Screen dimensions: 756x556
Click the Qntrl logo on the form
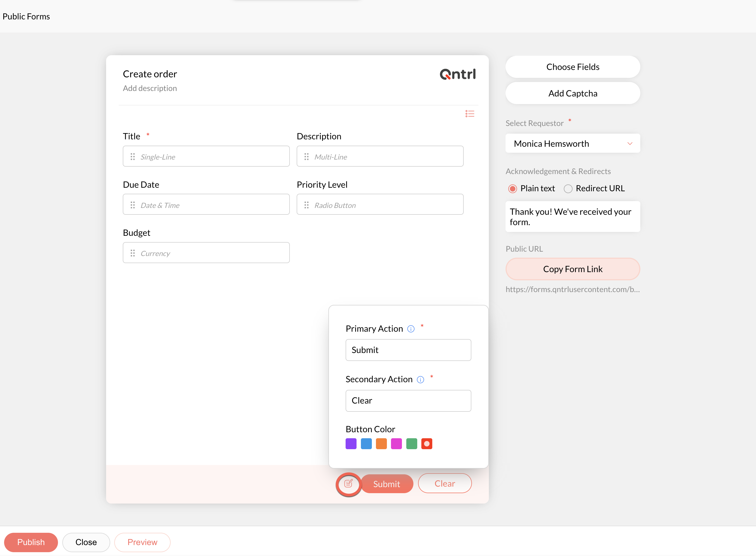coord(457,74)
